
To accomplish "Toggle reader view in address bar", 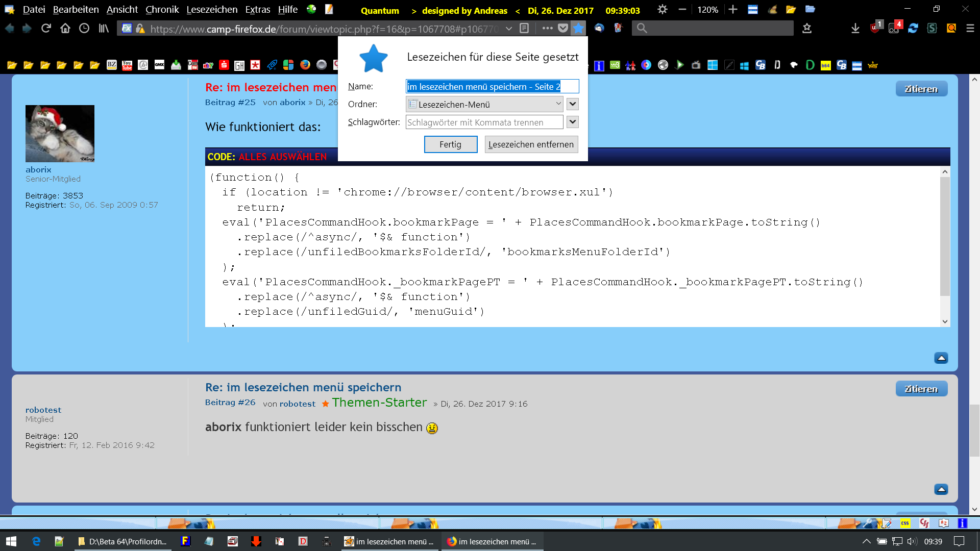I will (524, 29).
